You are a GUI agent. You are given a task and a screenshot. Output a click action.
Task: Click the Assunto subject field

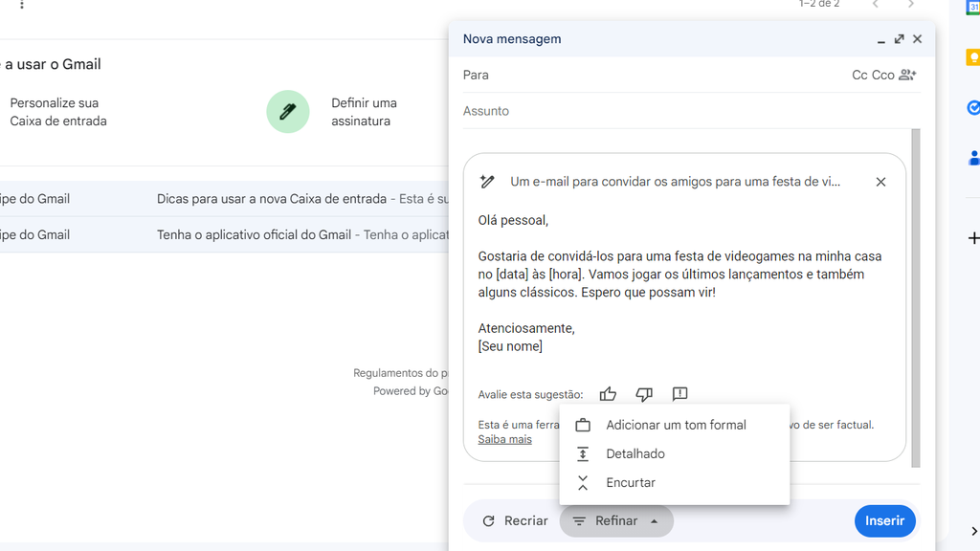[x=691, y=111]
